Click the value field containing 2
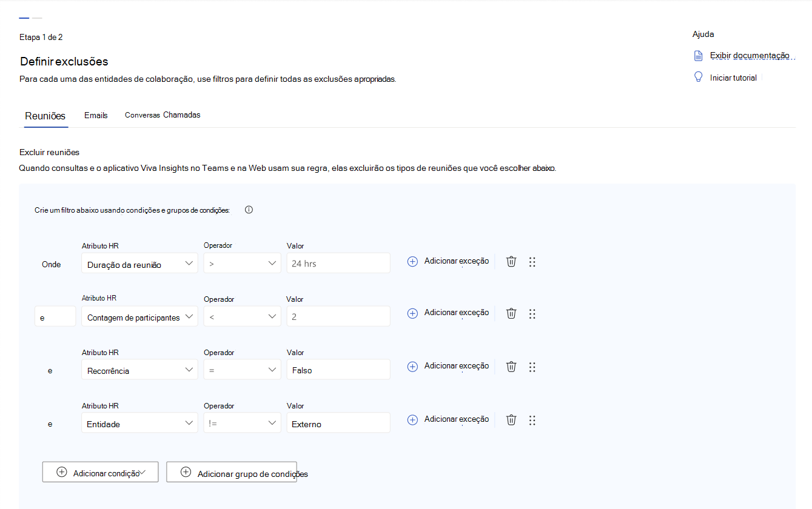This screenshot has width=812, height=509. pos(338,316)
